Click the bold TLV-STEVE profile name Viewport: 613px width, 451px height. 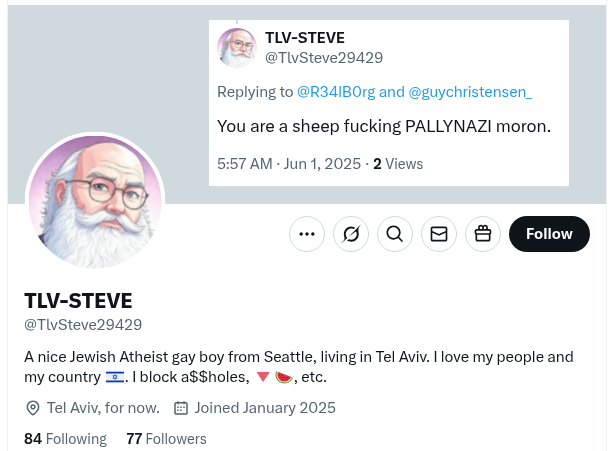click(x=78, y=301)
